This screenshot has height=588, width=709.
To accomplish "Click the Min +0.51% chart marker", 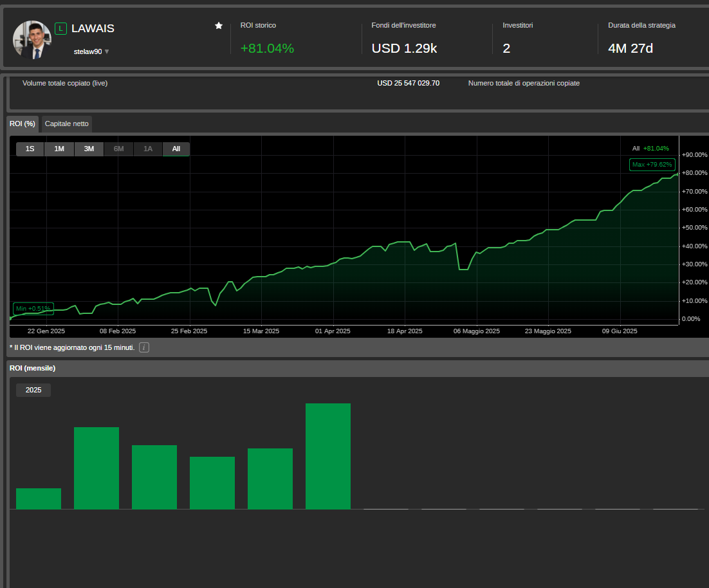I will [33, 308].
